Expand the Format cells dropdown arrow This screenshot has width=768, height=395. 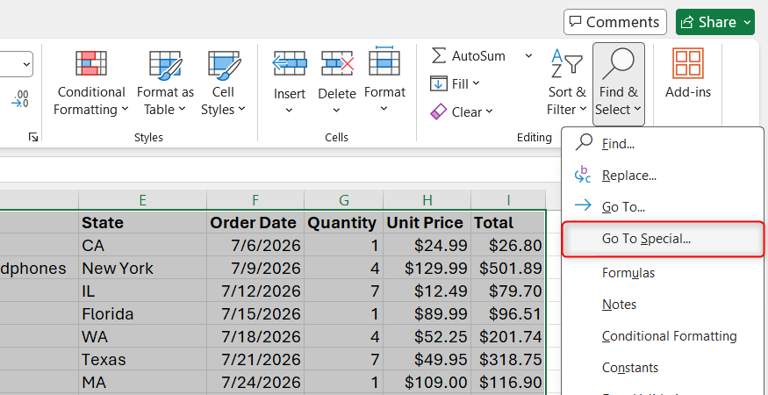(x=384, y=109)
